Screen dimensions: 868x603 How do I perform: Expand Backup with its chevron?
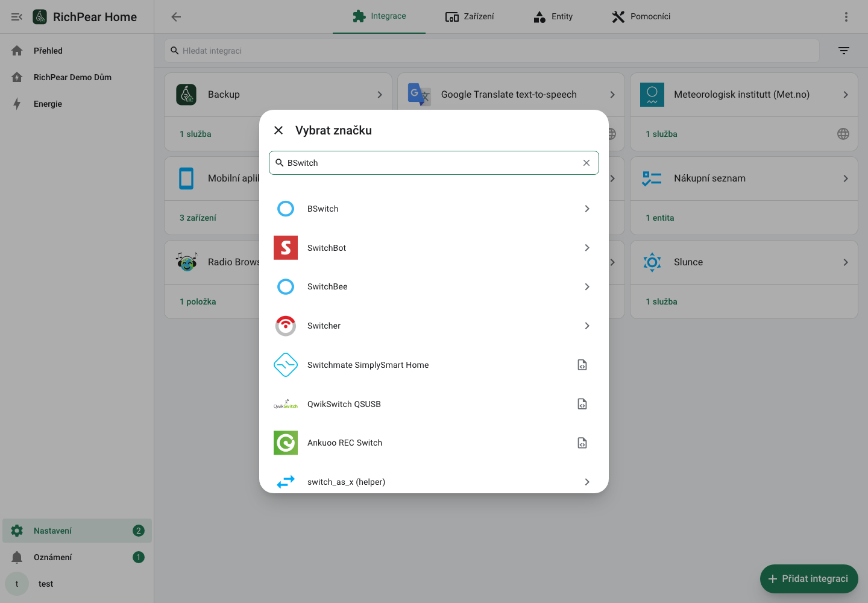pyautogui.click(x=380, y=95)
